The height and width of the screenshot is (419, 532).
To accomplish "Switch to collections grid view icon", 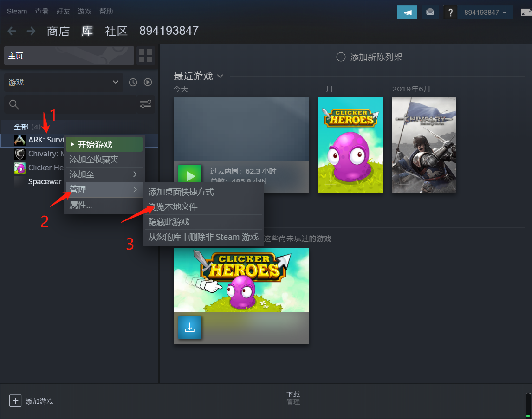I will [x=146, y=56].
